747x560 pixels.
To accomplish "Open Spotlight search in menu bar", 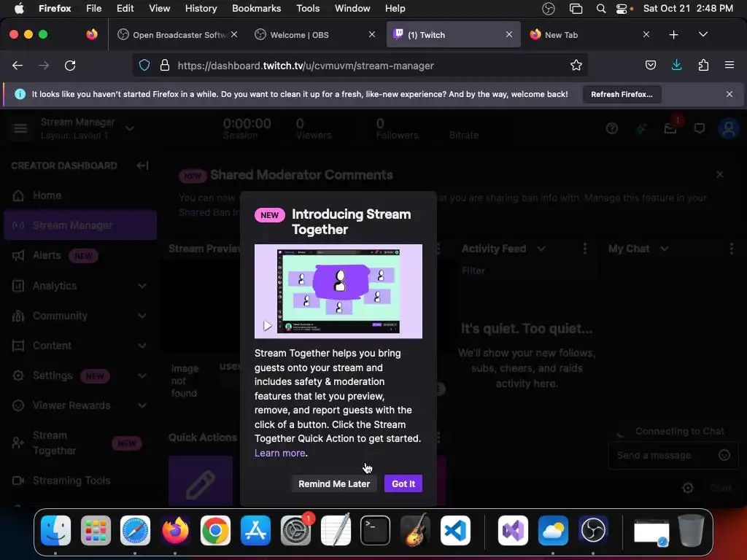I will [x=601, y=9].
